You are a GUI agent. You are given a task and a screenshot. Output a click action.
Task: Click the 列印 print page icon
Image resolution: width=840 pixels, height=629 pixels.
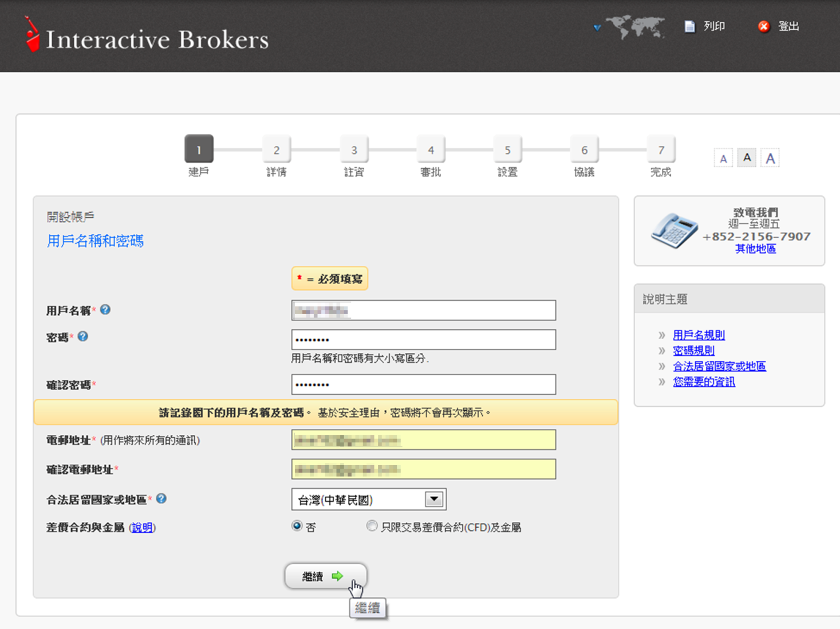(690, 26)
